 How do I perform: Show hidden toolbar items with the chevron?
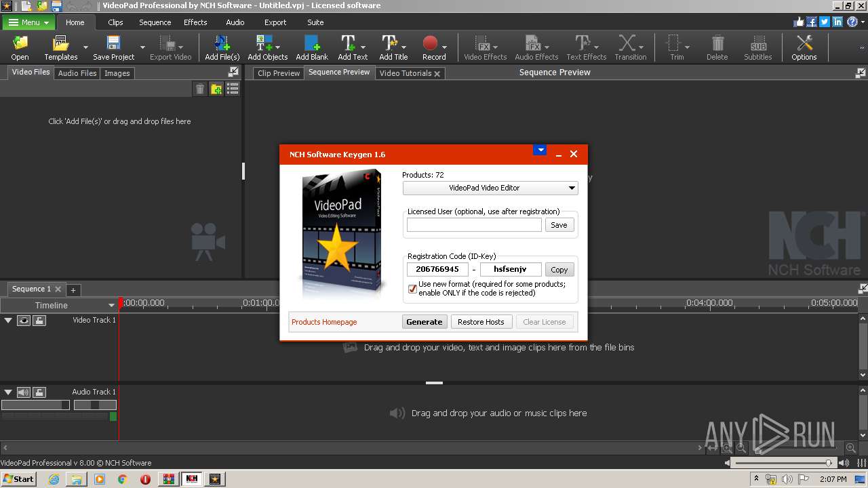[x=861, y=47]
